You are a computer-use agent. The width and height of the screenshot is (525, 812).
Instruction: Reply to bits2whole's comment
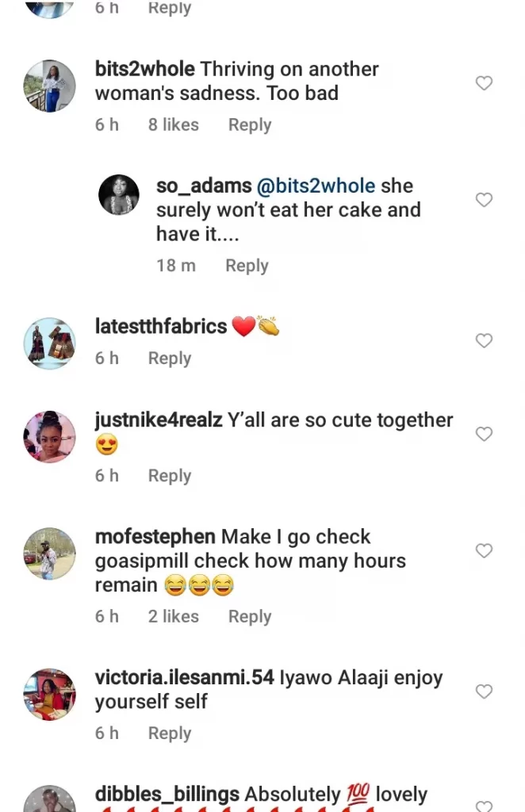coord(249,125)
